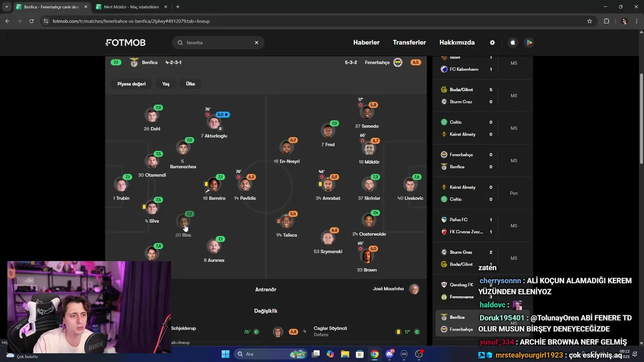Open OBS Studio from the taskbar
Screen dimensions: 644x362
[419, 354]
